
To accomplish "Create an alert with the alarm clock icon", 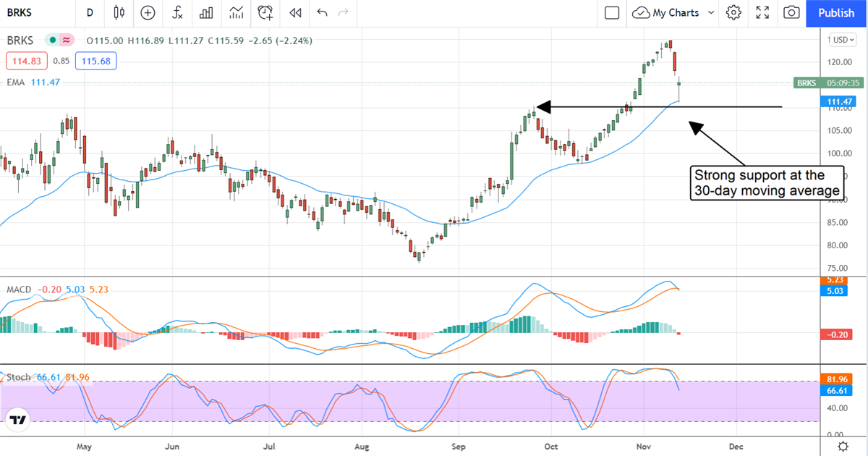I will pos(265,12).
